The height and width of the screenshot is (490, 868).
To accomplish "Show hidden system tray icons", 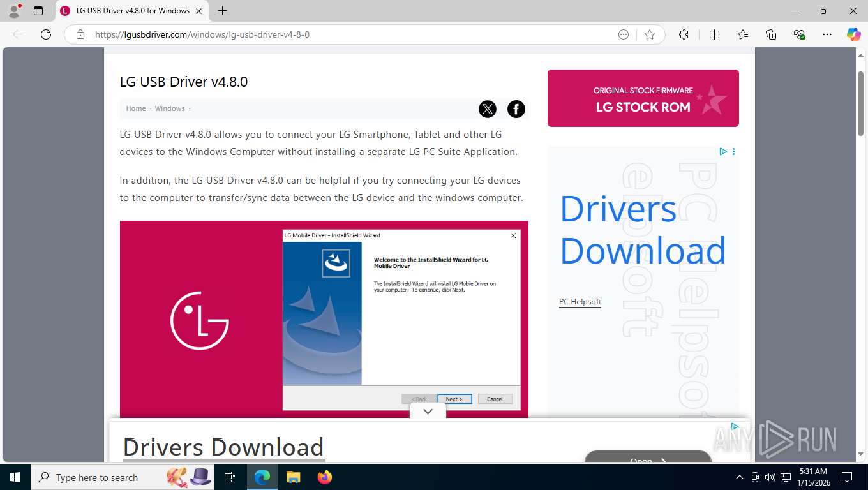I will [x=740, y=477].
